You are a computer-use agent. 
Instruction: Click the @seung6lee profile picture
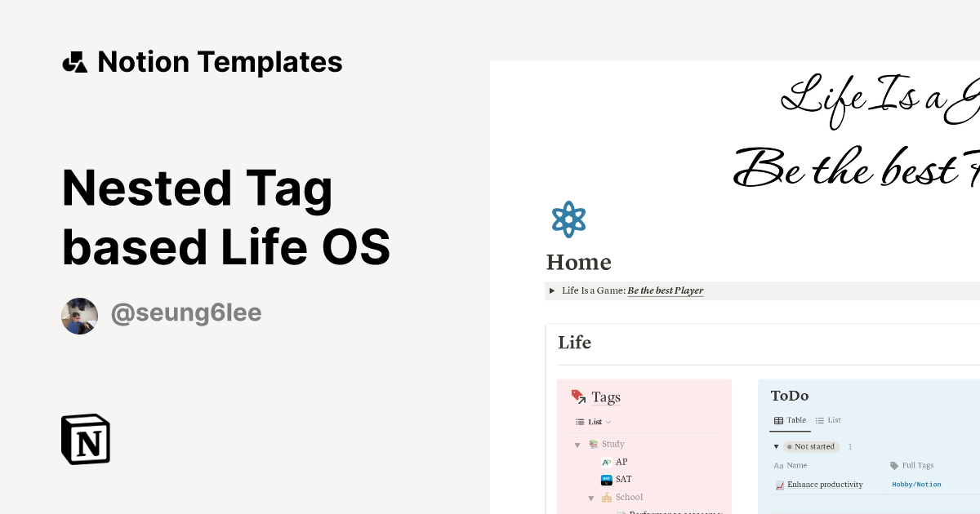[x=79, y=316]
